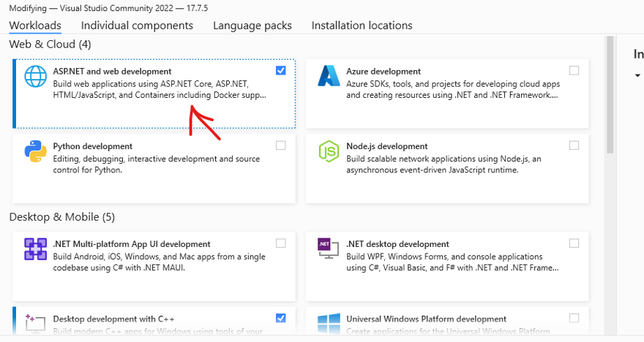Check Universal Windows Platform development checkbox
644x342 pixels.
pos(574,318)
